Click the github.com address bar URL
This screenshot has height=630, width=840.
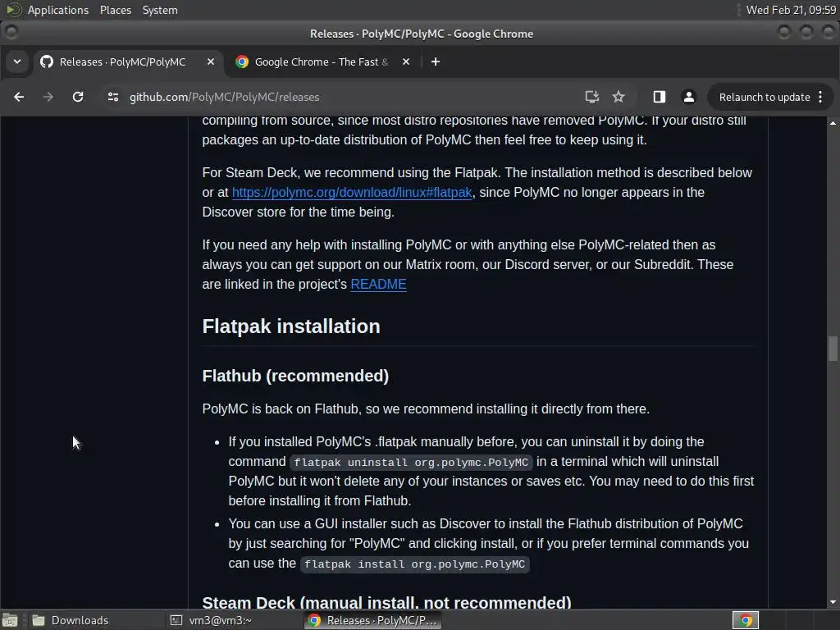pyautogui.click(x=225, y=97)
